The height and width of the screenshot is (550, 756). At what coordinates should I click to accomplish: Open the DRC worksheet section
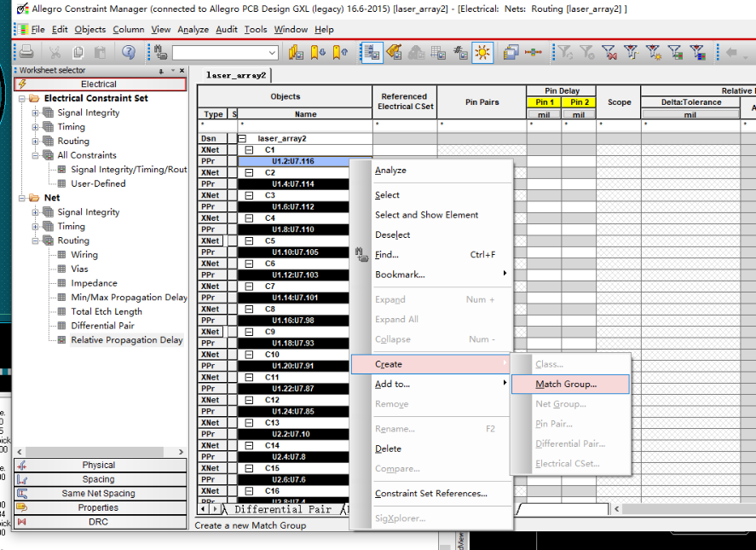101,522
